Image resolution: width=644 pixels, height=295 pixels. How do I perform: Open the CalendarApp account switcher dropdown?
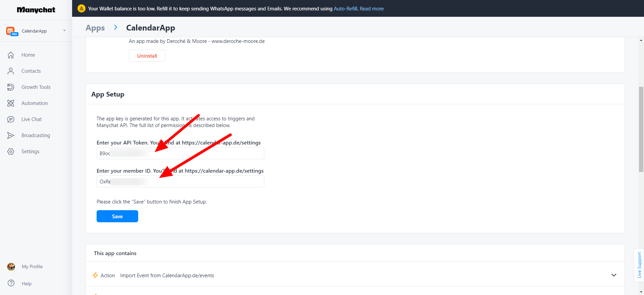coord(64,31)
